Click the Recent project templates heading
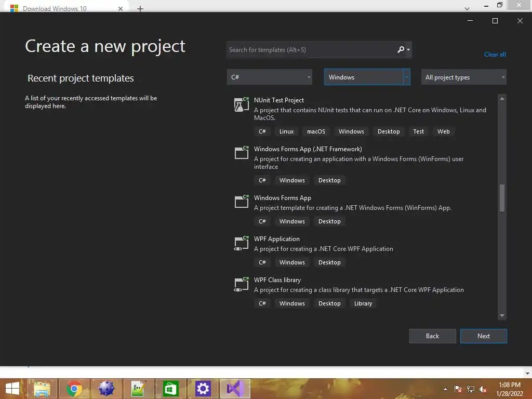Viewport: 532px width, 399px height. click(x=81, y=78)
